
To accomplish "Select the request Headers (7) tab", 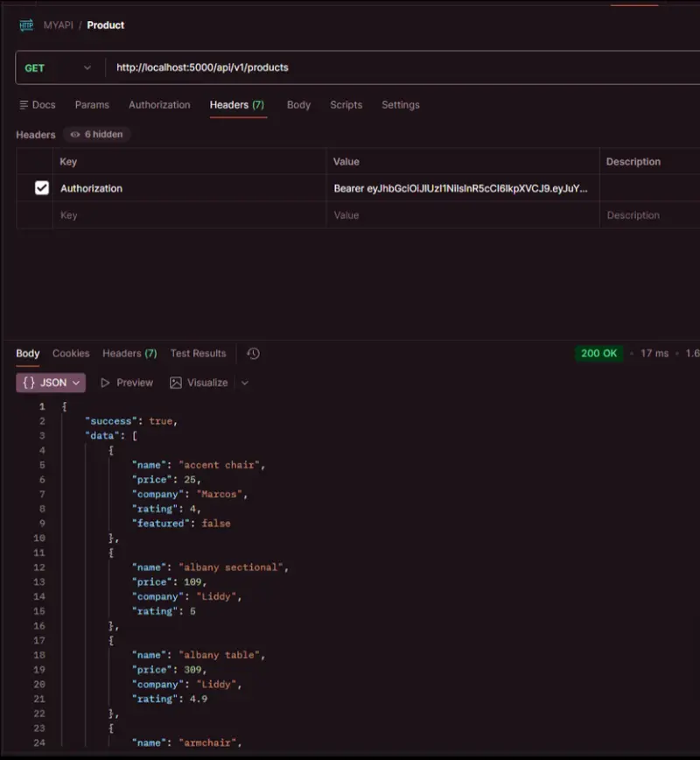I will [237, 105].
